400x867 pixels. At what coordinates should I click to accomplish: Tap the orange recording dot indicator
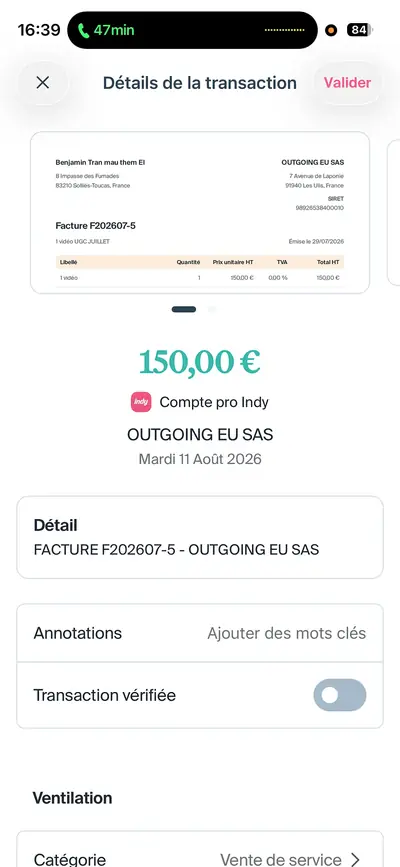[x=331, y=30]
